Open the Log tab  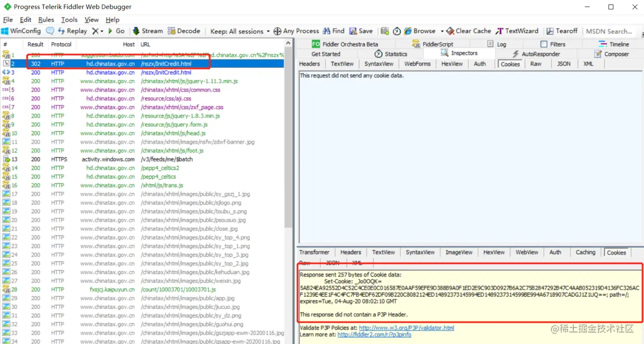point(497,44)
